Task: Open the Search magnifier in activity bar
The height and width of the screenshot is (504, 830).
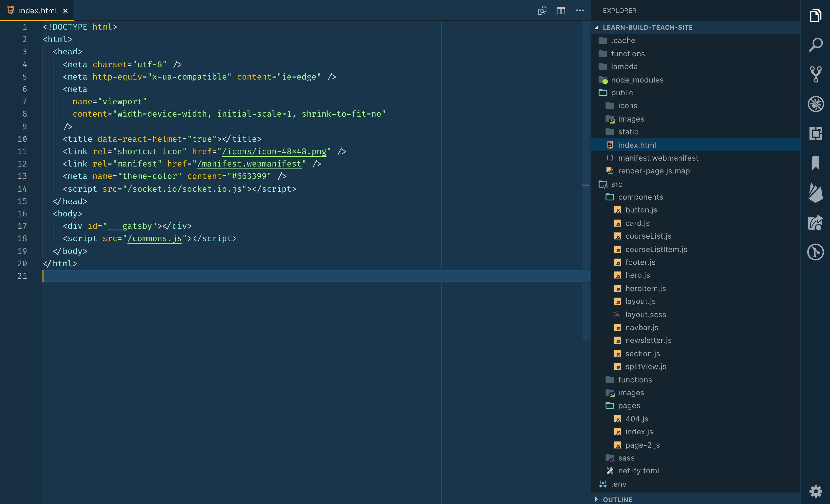Action: pyautogui.click(x=815, y=44)
